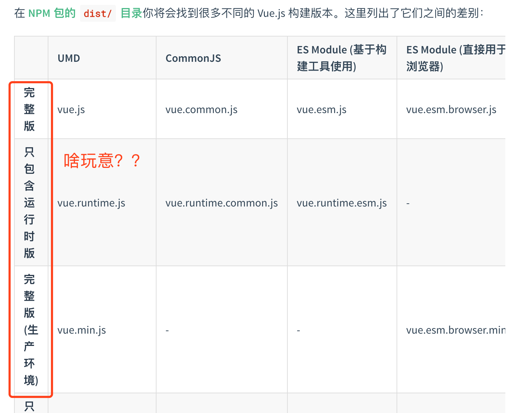Select the 'vue.runtime.esm.js' cell
The image size is (532, 413).
342,203
